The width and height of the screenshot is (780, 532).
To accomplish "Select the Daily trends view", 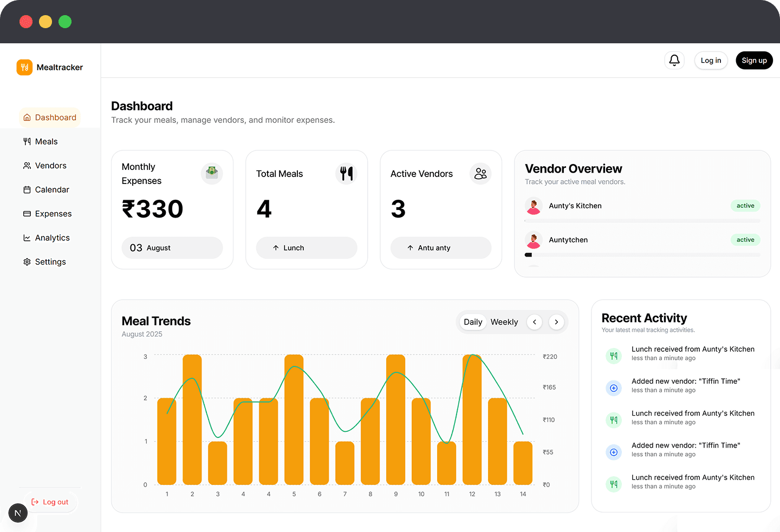I will (472, 321).
